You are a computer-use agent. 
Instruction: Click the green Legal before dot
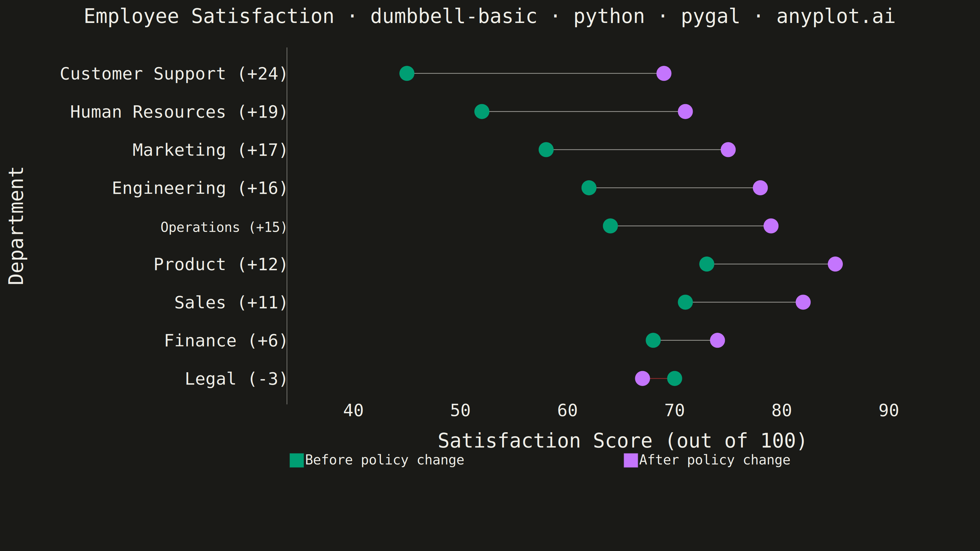point(674,378)
